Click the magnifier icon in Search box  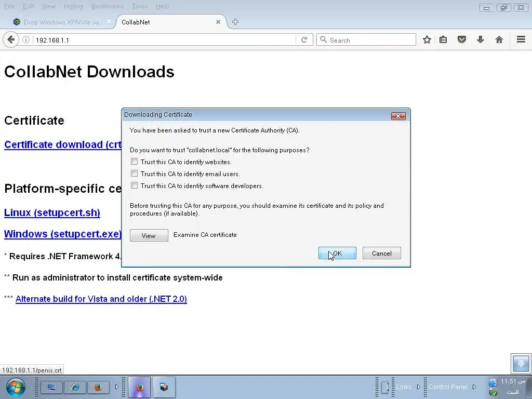click(324, 39)
